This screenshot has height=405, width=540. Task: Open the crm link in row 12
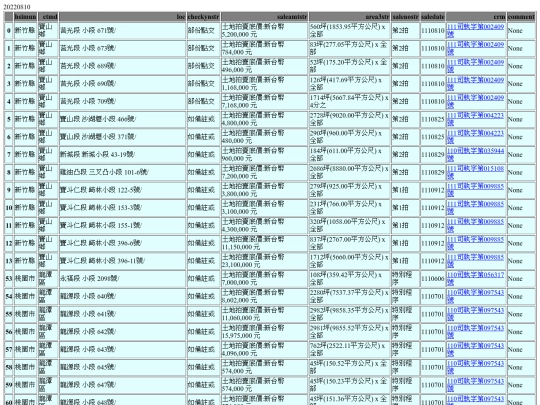[475, 243]
